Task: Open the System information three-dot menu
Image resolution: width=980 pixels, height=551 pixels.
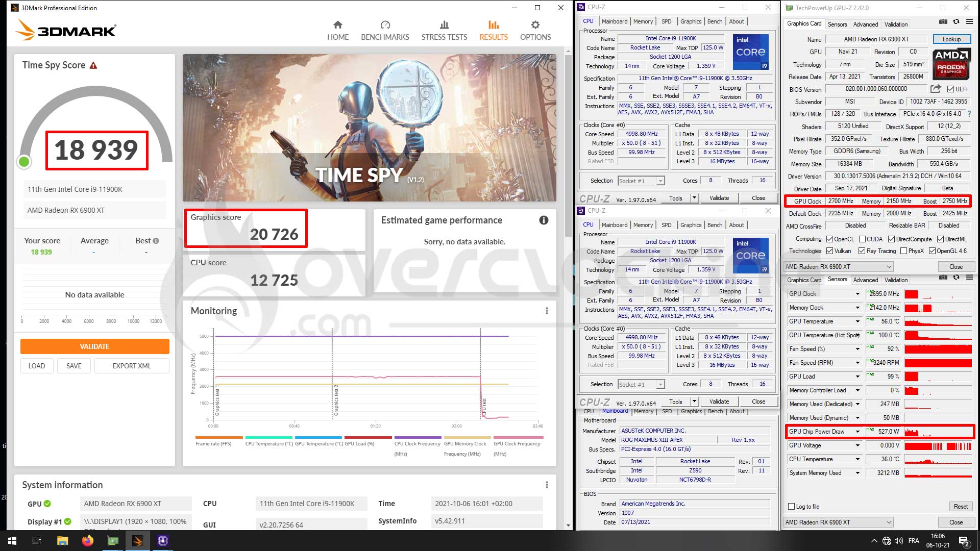Action: [547, 485]
